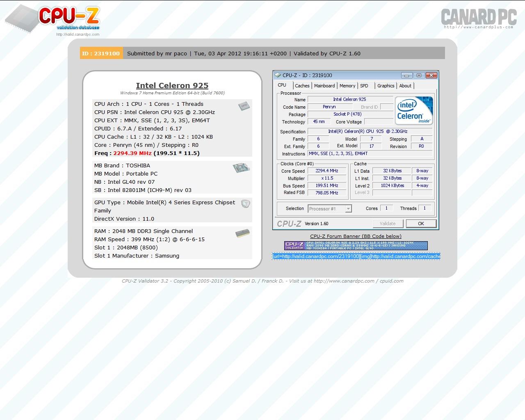This screenshot has height=420, width=525.
Task: Click the Ext. Model value 17
Action: [371, 146]
